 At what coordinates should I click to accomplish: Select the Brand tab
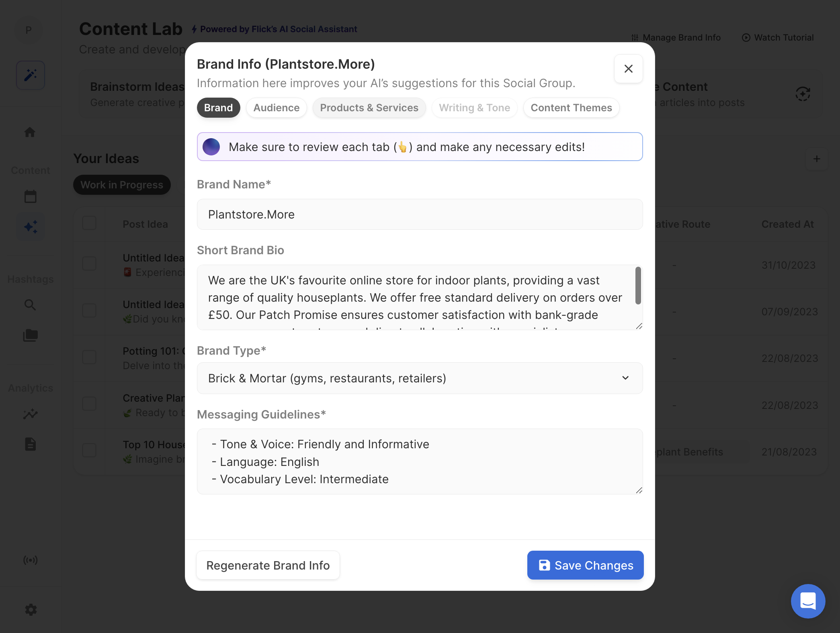[x=218, y=108]
